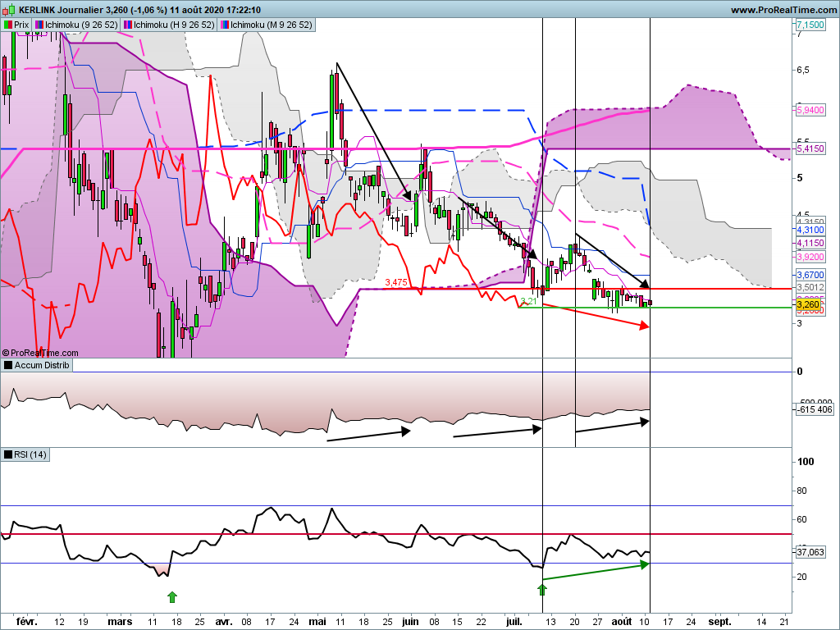Image resolution: width=840 pixels, height=630 pixels.
Task: Click the Ichimoku (H 9 26 52) icon
Action: [129, 25]
